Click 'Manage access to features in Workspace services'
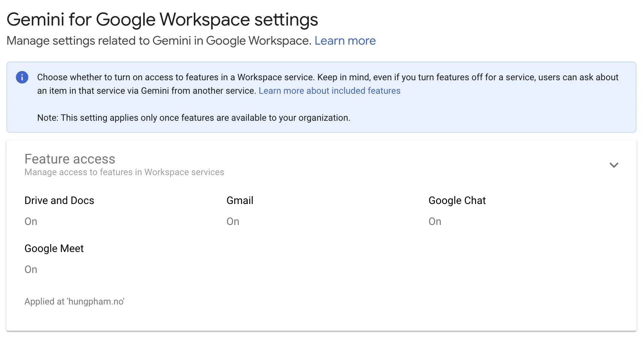Image resolution: width=644 pixels, height=342 pixels. (124, 172)
